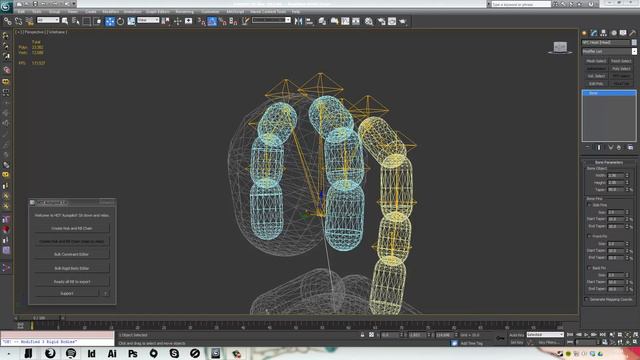Toggle the selection lock icon in status bar

tap(362, 335)
